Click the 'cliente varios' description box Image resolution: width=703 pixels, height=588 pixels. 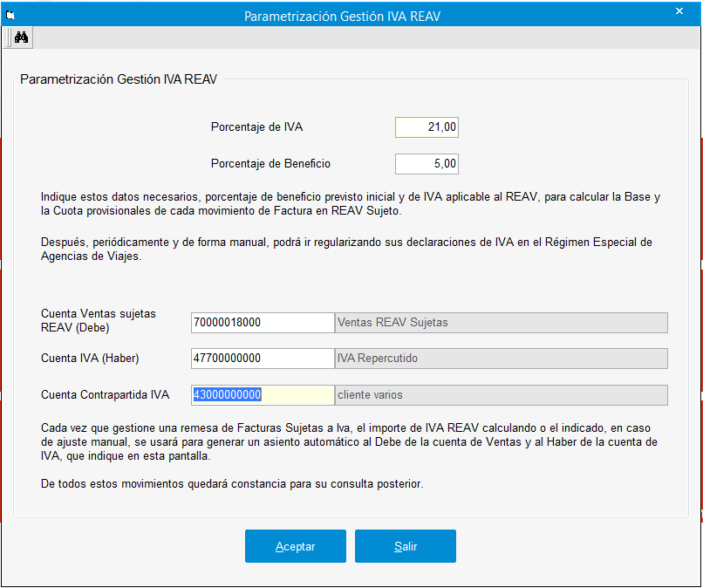click(501, 395)
